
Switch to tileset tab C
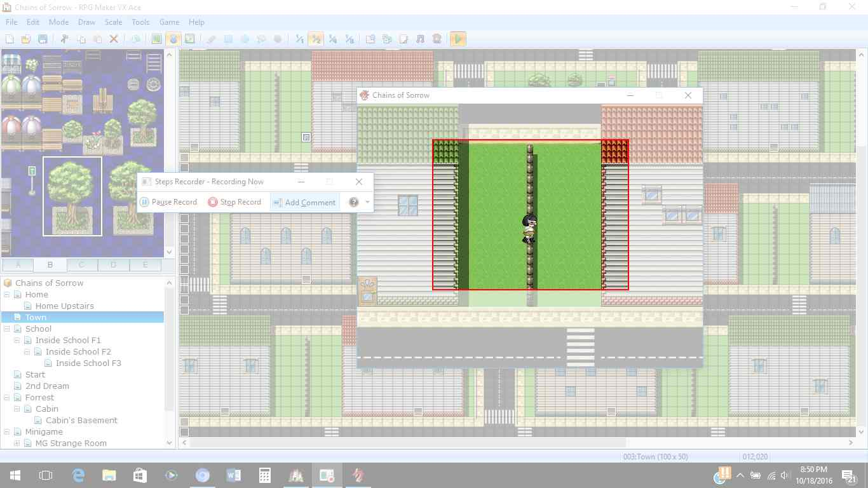(81, 265)
